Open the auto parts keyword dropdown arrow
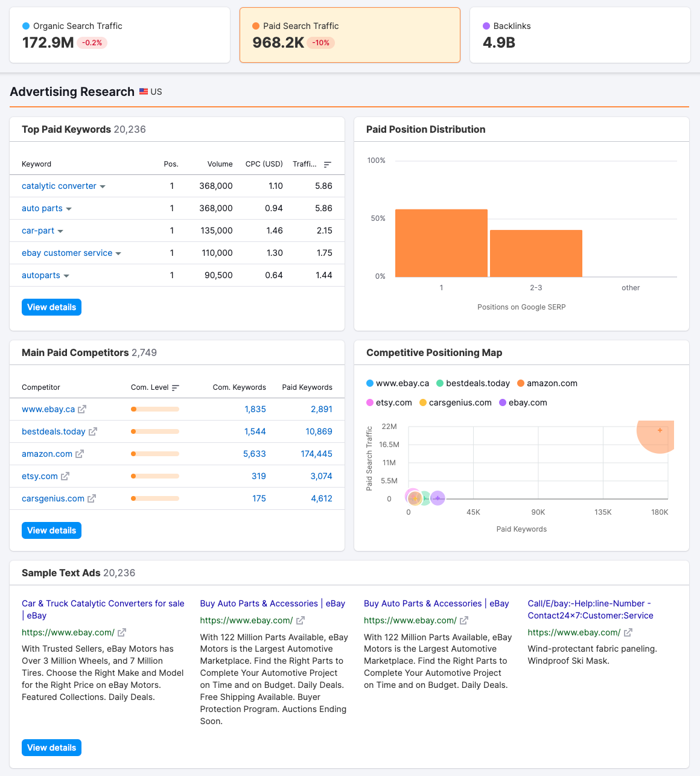The height and width of the screenshot is (776, 700). [x=69, y=208]
